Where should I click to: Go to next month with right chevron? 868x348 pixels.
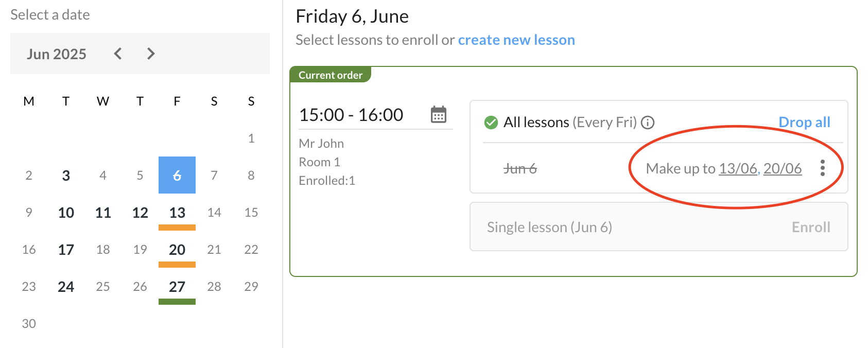(x=151, y=54)
